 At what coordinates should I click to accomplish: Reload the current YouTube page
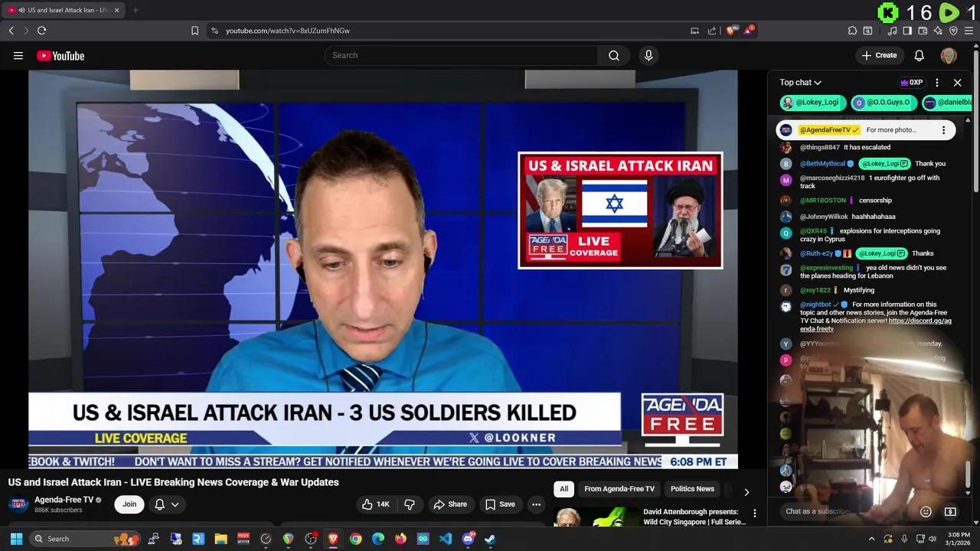coord(41,31)
